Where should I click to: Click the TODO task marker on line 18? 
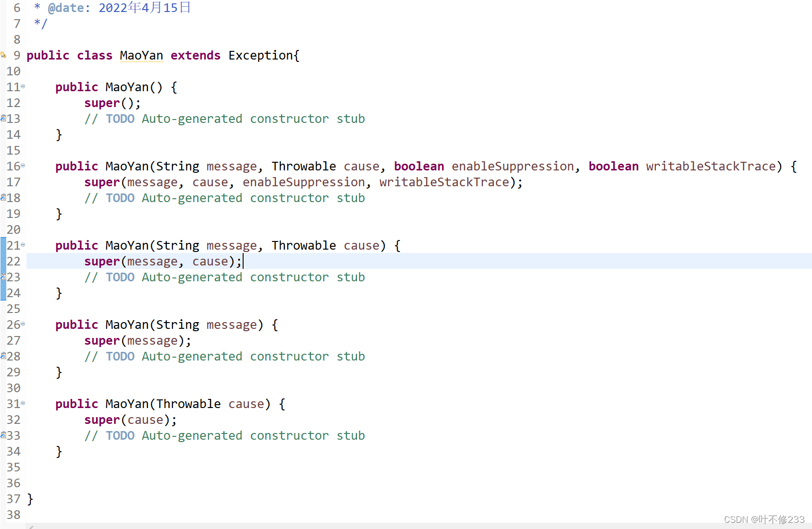pos(3,197)
